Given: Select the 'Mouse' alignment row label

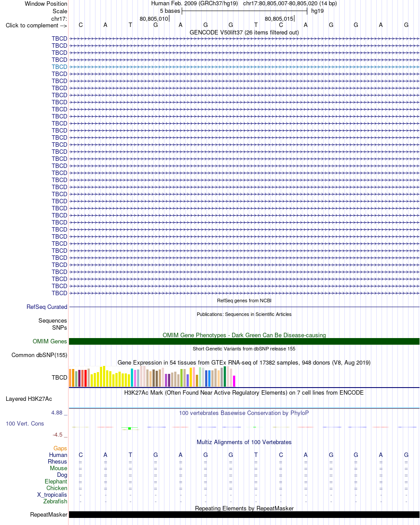Looking at the screenshot, I should coord(59,468).
